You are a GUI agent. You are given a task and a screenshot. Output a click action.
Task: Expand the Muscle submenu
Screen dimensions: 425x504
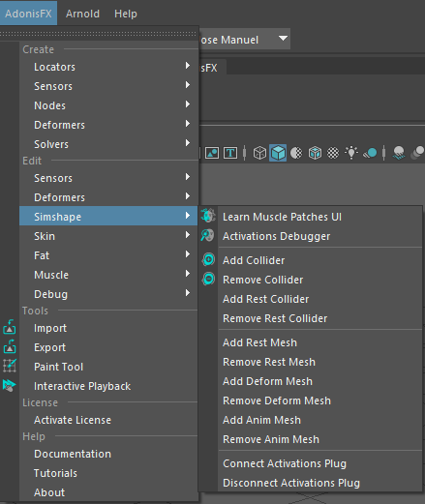108,275
